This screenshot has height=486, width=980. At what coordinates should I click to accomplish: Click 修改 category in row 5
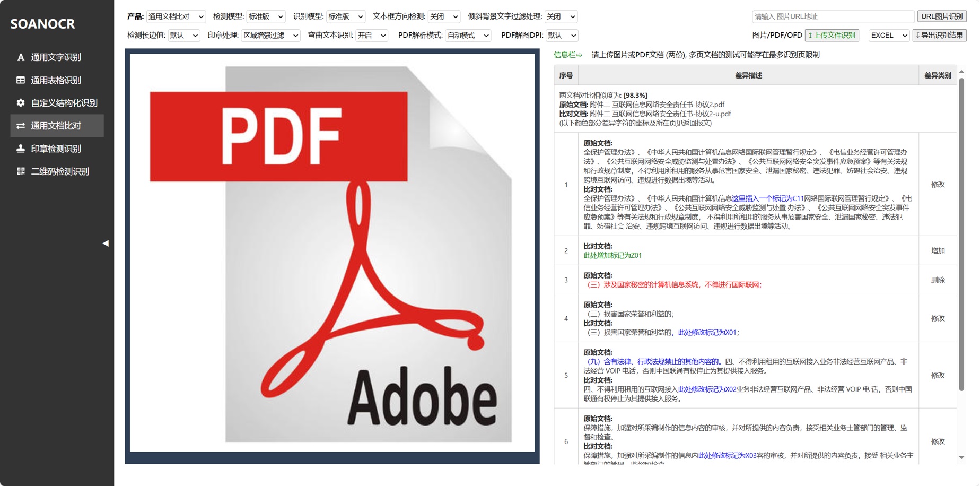coord(938,375)
